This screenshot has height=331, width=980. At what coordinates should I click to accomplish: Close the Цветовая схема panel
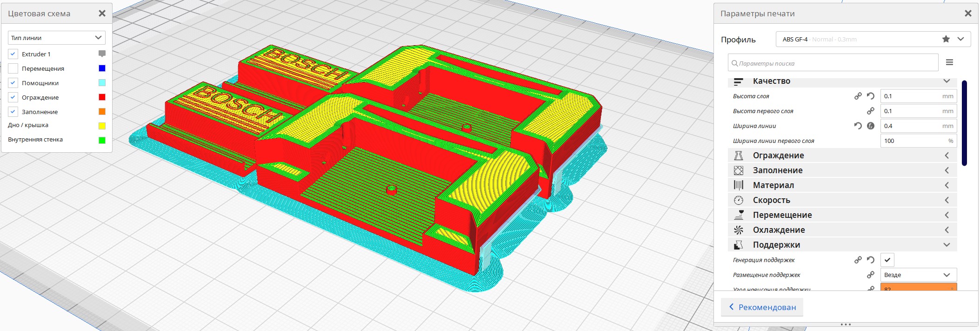click(102, 14)
